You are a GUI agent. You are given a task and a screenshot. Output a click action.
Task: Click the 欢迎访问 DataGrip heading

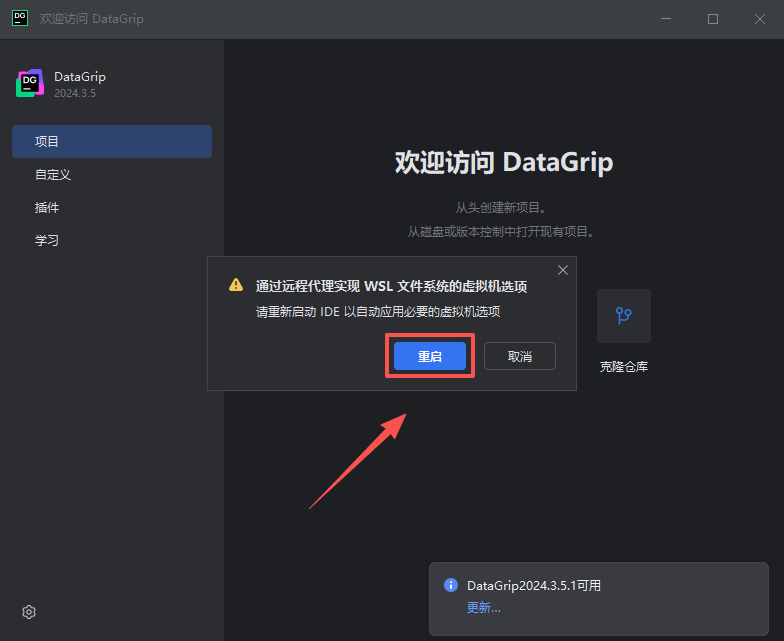504,162
